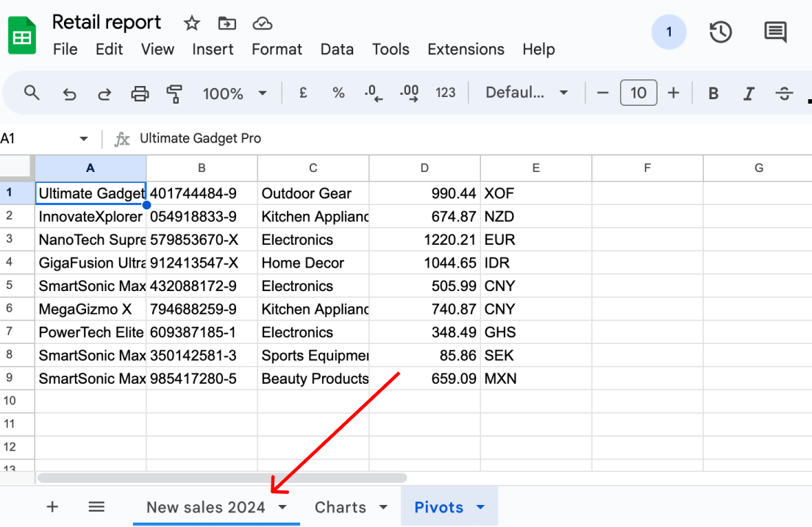Select row 5 header

17,286
